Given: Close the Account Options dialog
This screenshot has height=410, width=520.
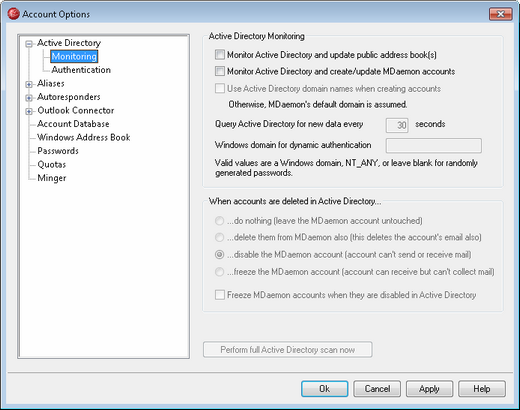Looking at the screenshot, I should coord(500,14).
